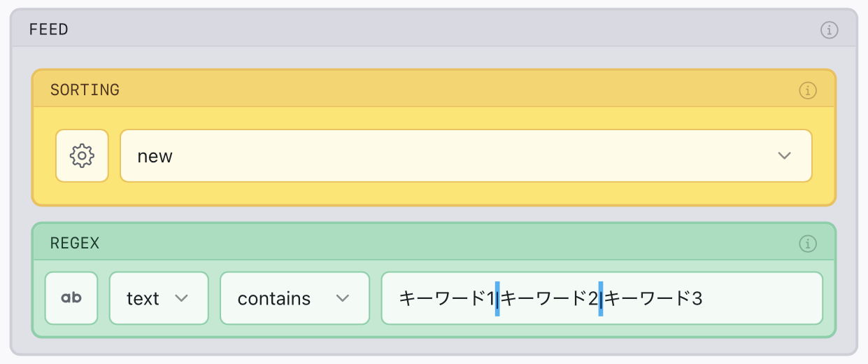Open the "contains" condition dropdown
The width and height of the screenshot is (868, 364).
pyautogui.click(x=294, y=298)
